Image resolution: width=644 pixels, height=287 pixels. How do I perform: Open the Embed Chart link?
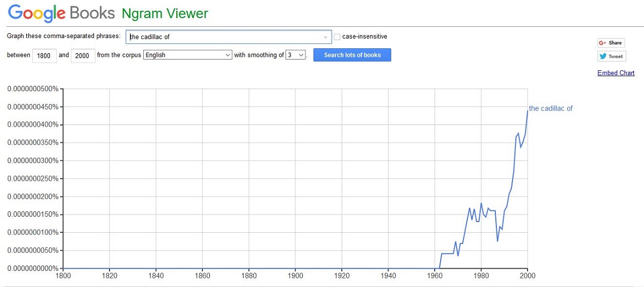(616, 73)
